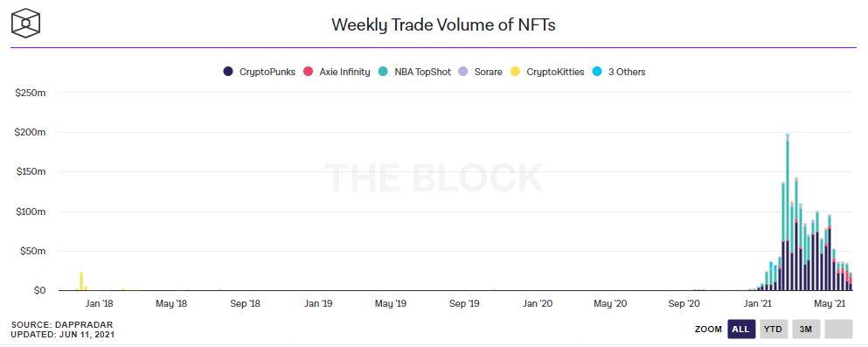The image size is (868, 347).
Task: Click the $250m y-axis label
Action: (x=31, y=93)
